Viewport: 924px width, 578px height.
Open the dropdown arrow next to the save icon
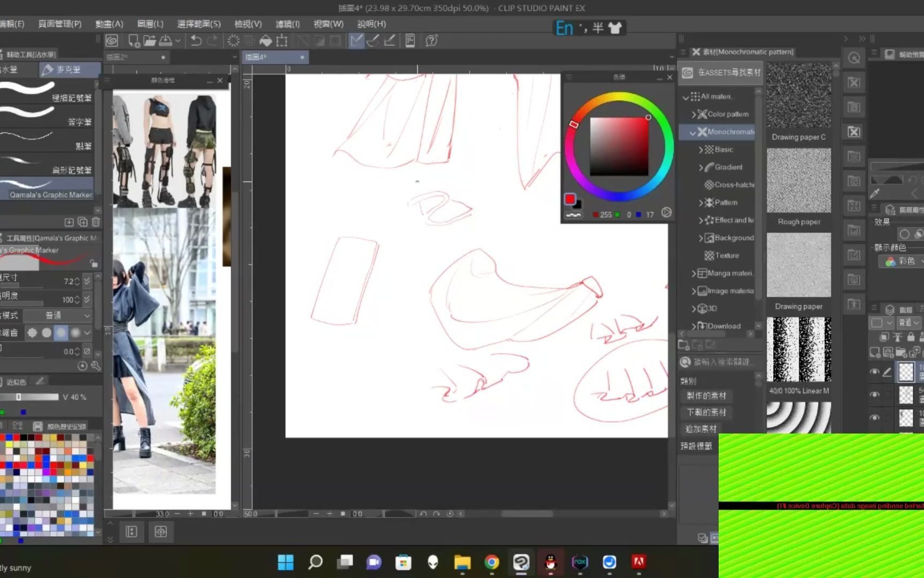(x=178, y=41)
